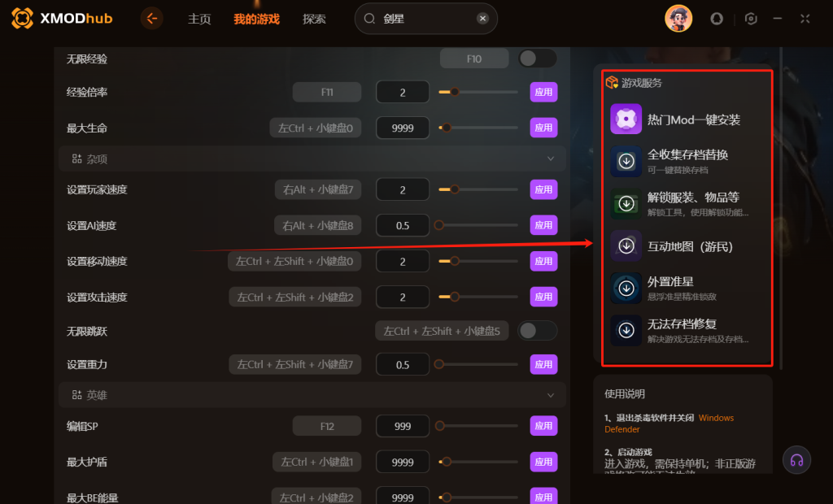The width and height of the screenshot is (833, 504).
Task: Clear the search box with the X icon
Action: coord(482,19)
